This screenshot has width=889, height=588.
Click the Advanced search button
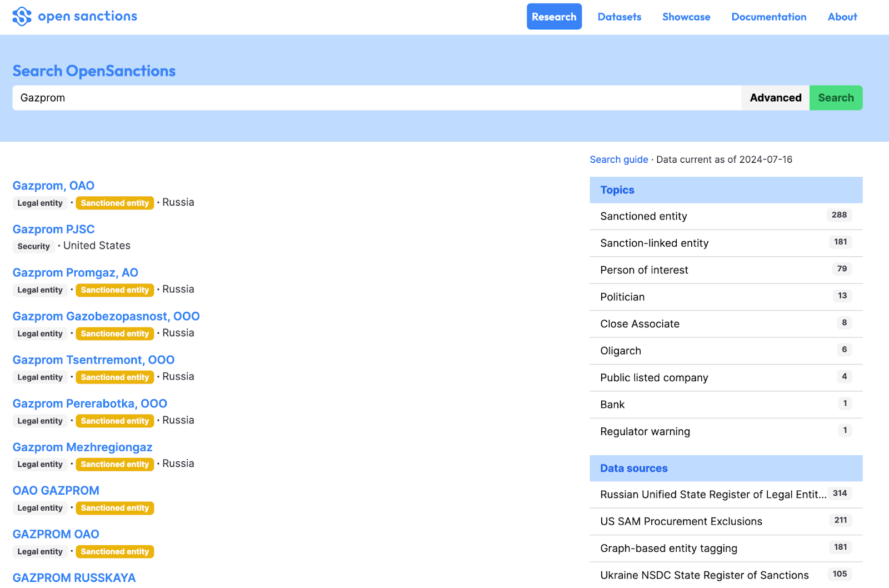tap(775, 98)
